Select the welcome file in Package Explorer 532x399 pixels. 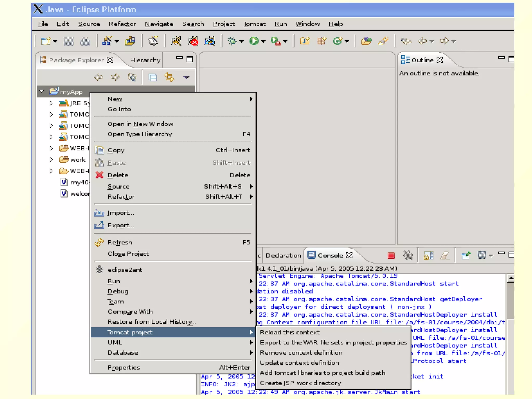pyautogui.click(x=75, y=194)
